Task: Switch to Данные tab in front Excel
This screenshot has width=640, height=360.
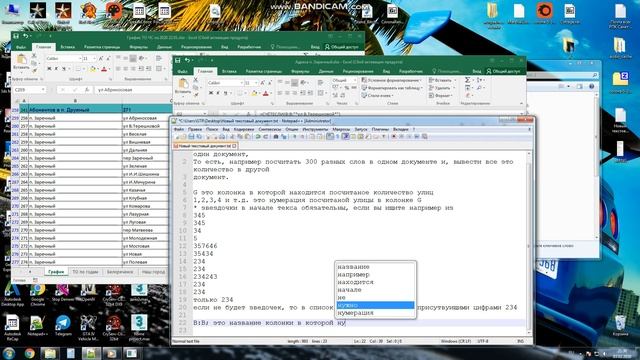Action: coord(326,71)
